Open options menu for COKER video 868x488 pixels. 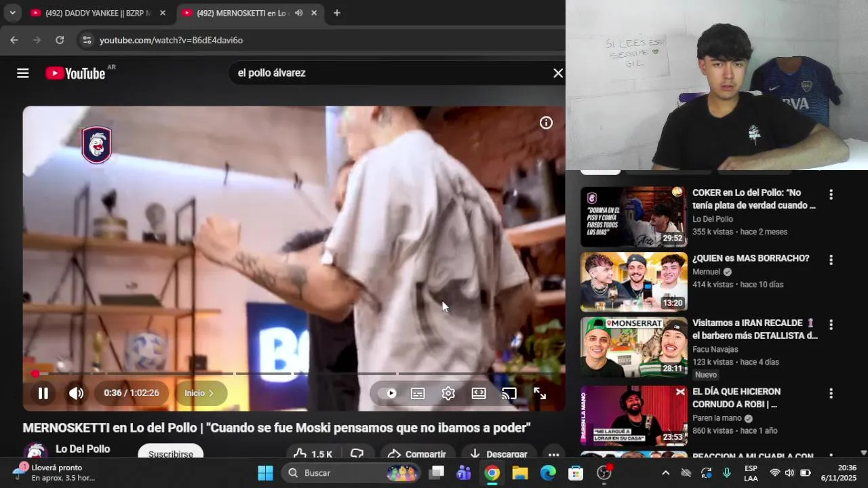[x=831, y=195]
